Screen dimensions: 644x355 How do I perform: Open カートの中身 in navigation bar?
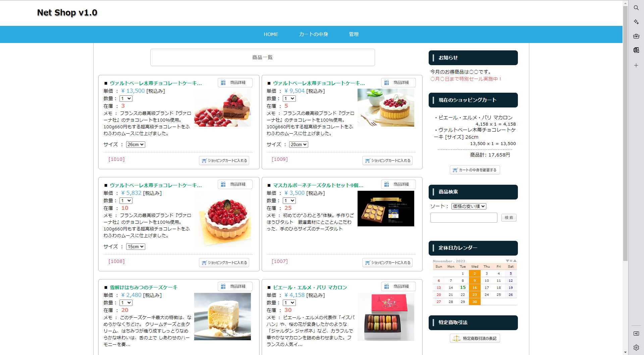coord(313,34)
